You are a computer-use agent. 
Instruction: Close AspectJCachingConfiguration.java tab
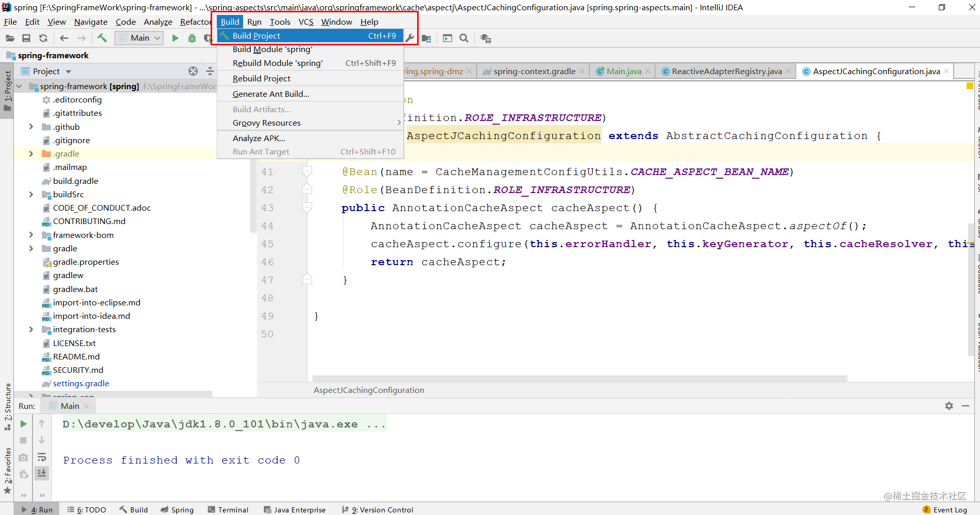click(946, 71)
